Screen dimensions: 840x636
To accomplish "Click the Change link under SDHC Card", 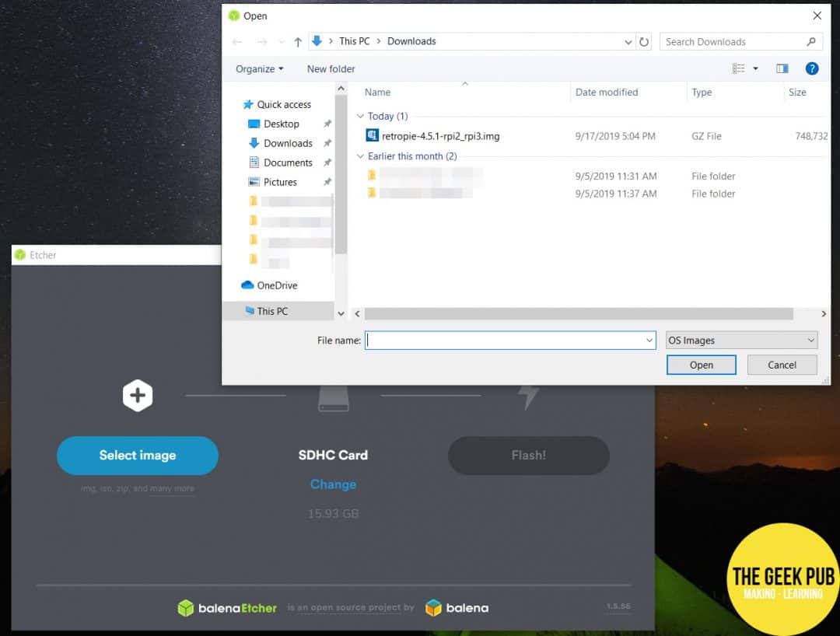I will 333,484.
